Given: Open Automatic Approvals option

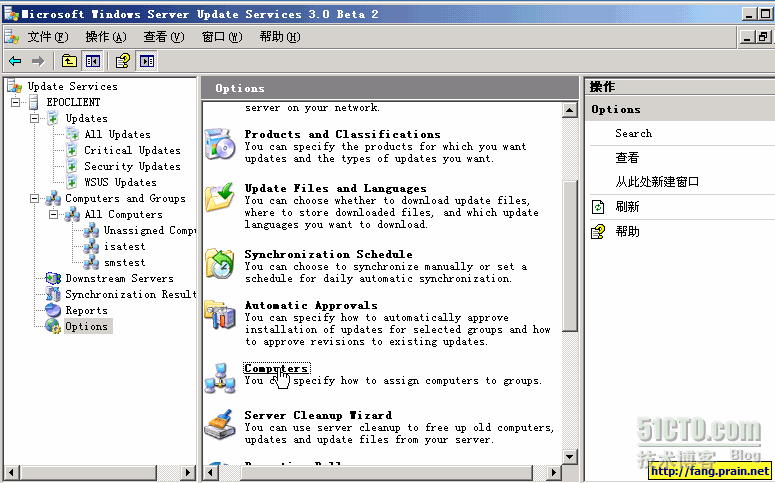Looking at the screenshot, I should pyautogui.click(x=311, y=306).
